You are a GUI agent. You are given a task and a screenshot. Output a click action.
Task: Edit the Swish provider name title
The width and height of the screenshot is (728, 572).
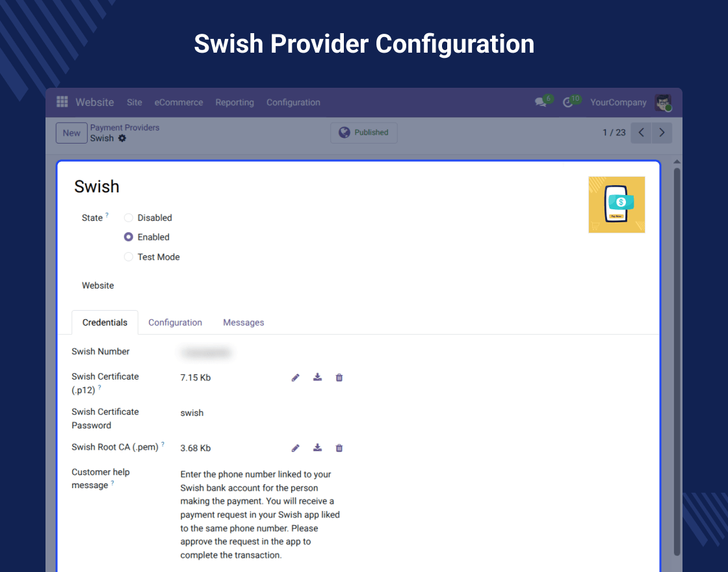pyautogui.click(x=97, y=187)
